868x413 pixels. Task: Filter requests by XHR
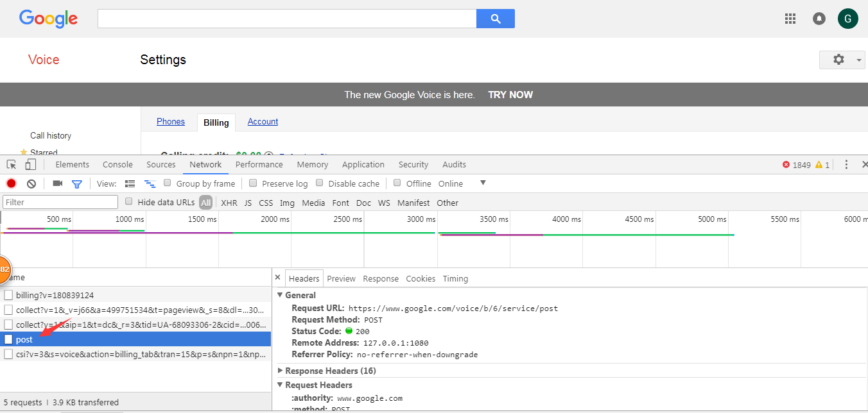[x=229, y=203]
